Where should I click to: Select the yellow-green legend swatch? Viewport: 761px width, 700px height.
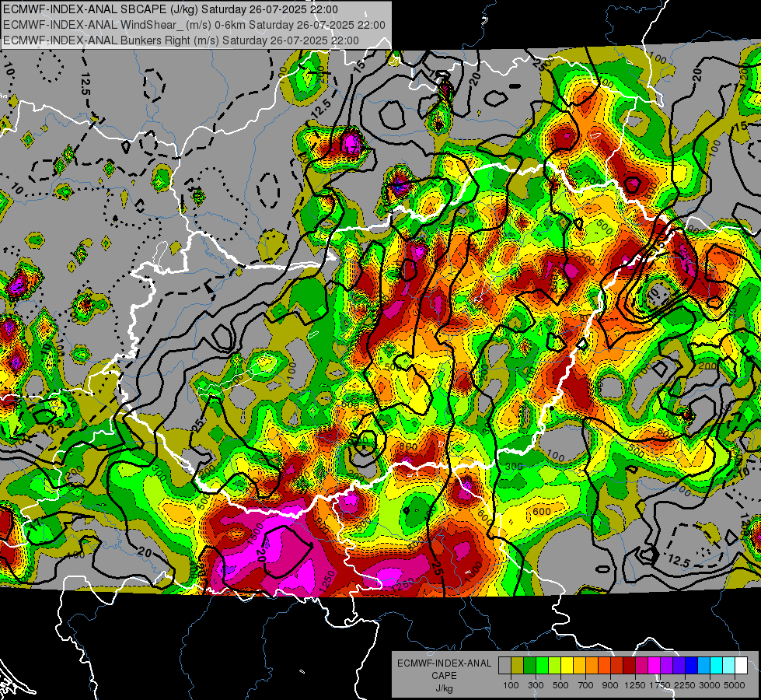tap(555, 665)
